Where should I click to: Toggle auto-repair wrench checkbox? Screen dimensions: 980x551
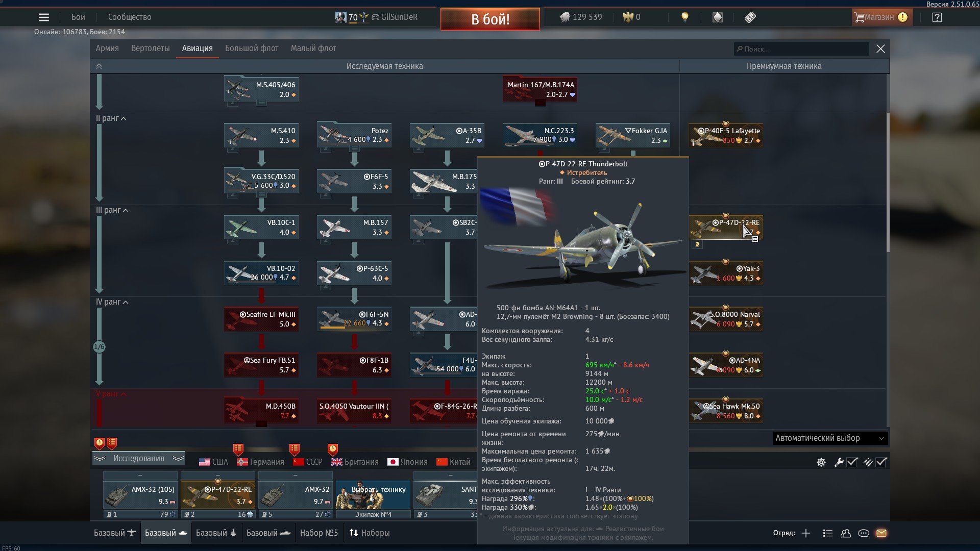pyautogui.click(x=852, y=462)
